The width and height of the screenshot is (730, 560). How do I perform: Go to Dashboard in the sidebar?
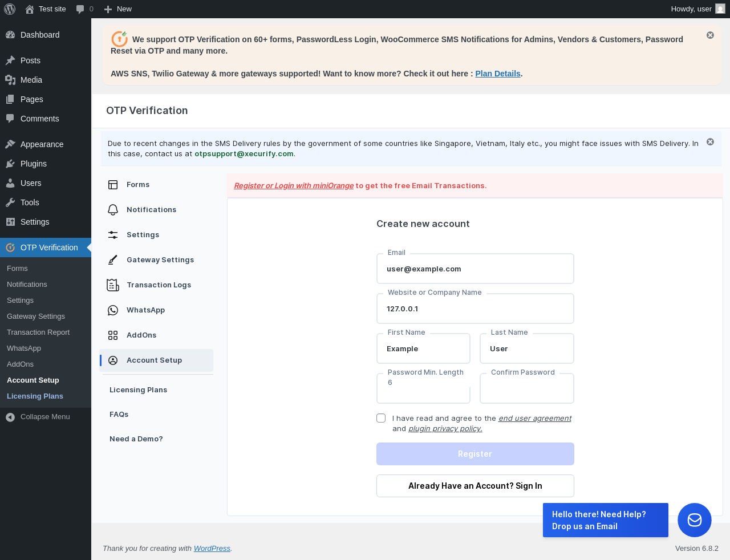pos(46,35)
